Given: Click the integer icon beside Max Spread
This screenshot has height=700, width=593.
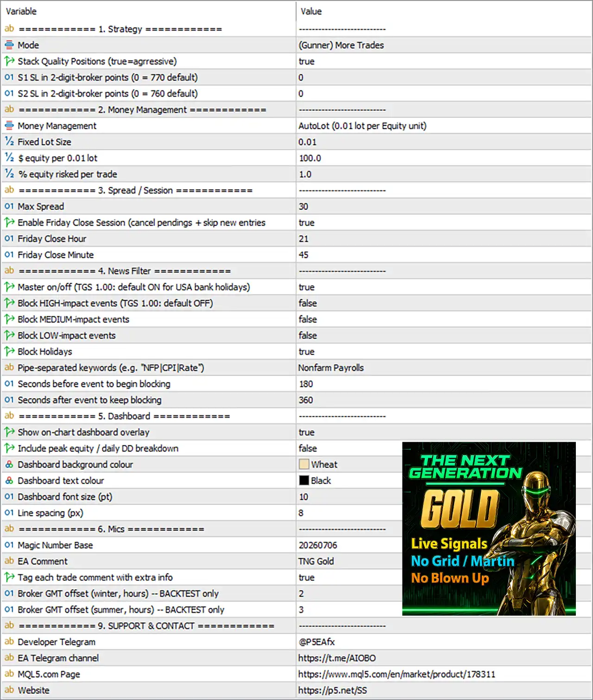Looking at the screenshot, I should 9,206.
